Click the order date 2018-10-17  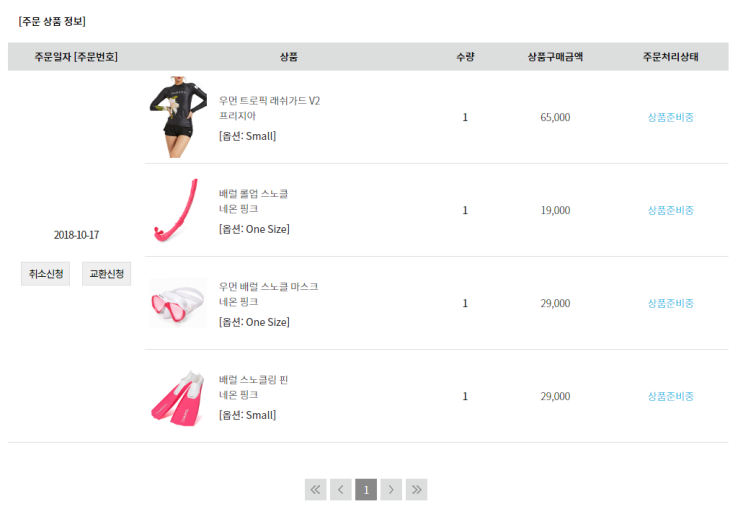(x=76, y=235)
